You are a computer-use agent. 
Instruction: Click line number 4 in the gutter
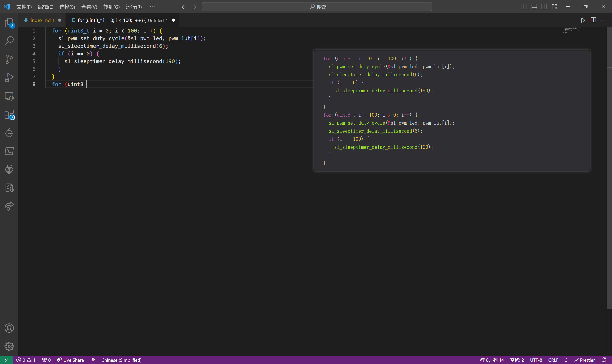coord(34,54)
